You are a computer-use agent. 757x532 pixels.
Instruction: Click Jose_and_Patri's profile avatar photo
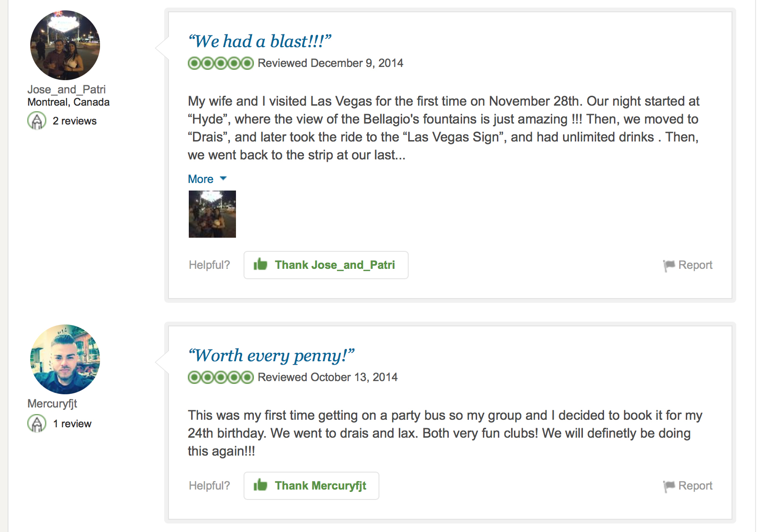[65, 45]
